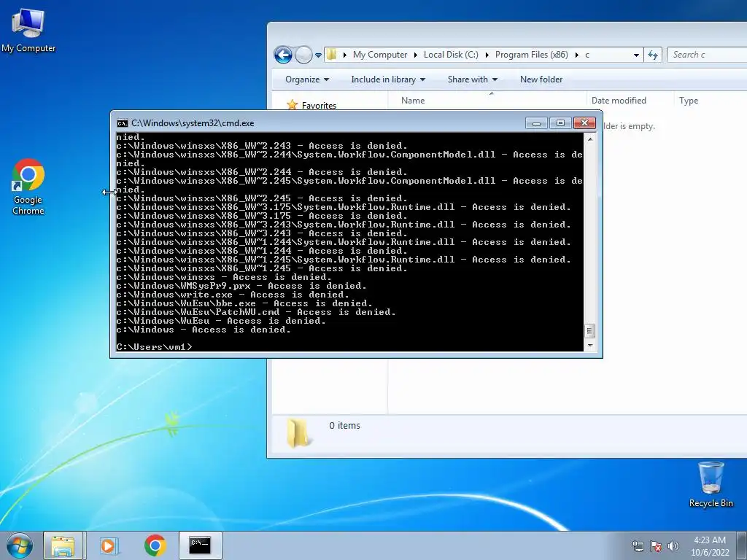This screenshot has height=560, width=747.
Task: Click the WuEsu\bbe.exe access denied line
Action: (244, 303)
